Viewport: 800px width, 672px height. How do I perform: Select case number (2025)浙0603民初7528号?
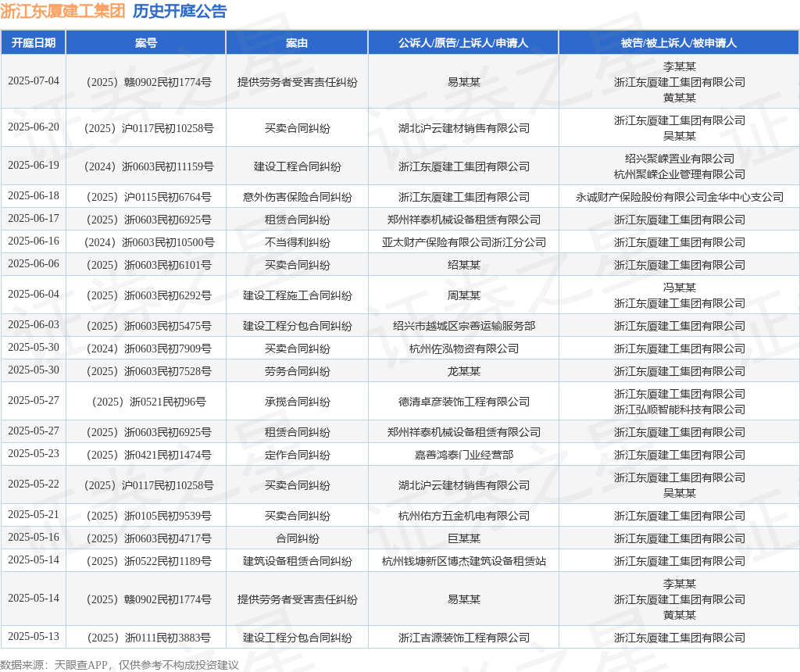coord(148,371)
